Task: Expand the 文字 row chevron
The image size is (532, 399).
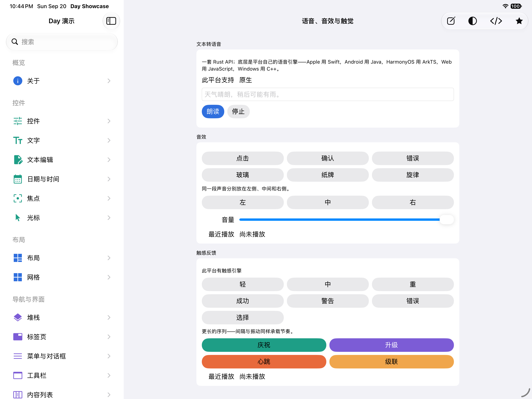Action: pyautogui.click(x=109, y=140)
